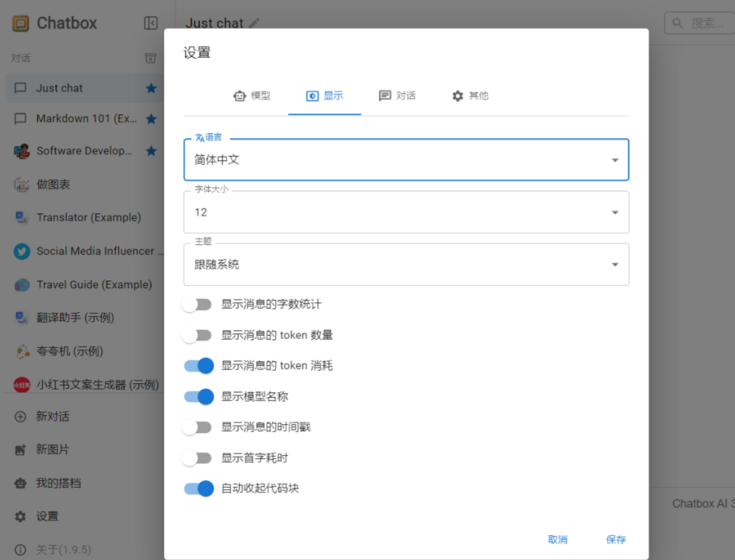Open the 字体大小 dropdown showing 12
Screen dimensions: 735x560
point(406,212)
